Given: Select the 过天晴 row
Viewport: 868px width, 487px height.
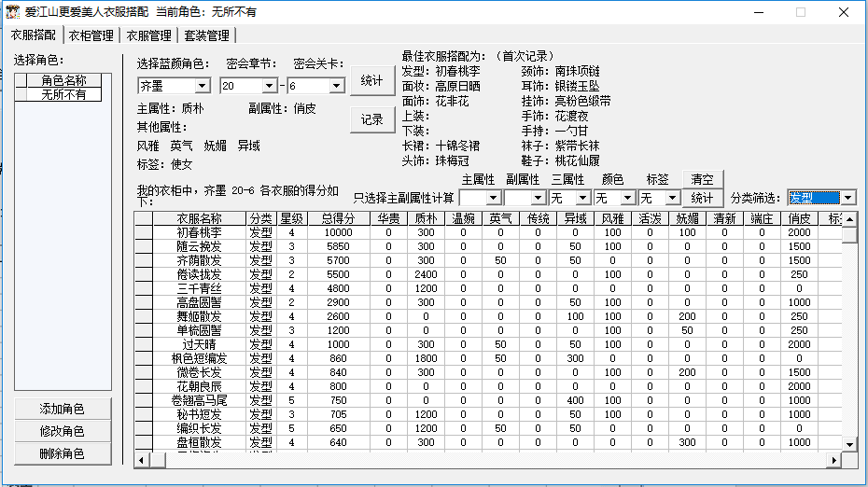Looking at the screenshot, I should tap(488, 344).
